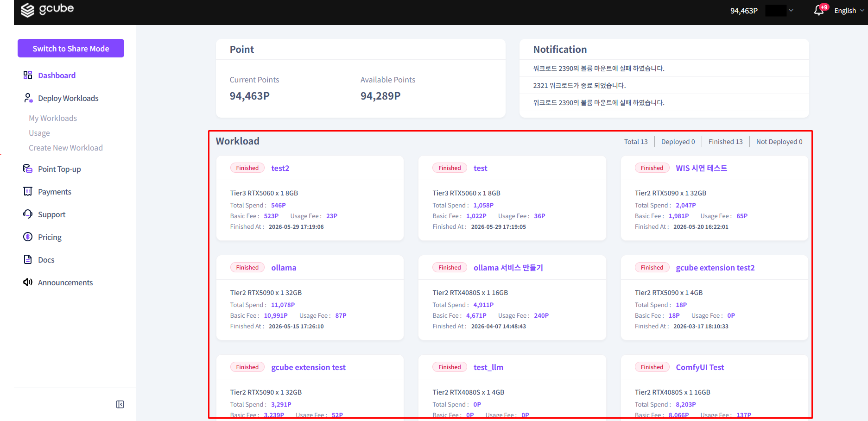Open the ollama 서비스 만들기 workload
This screenshot has width=868, height=421.
(508, 268)
